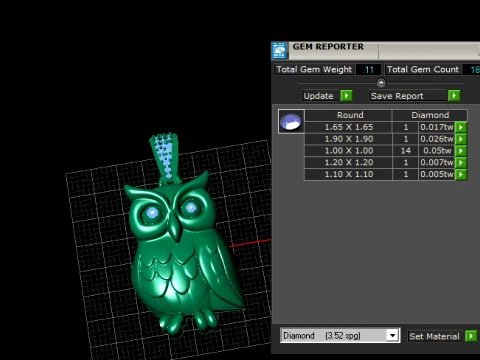Click the Save Report label button
Viewport: 480px width, 360px height.
pyautogui.click(x=408, y=96)
